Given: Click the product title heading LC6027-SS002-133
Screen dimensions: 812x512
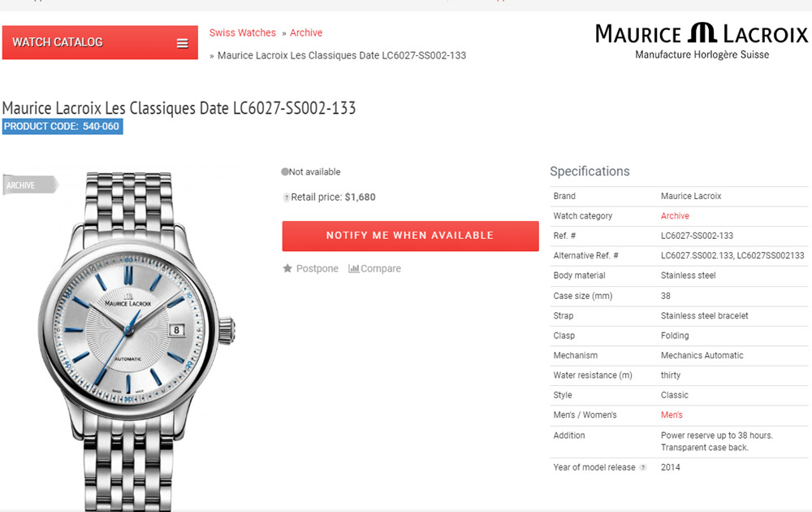Looking at the screenshot, I should (179, 108).
